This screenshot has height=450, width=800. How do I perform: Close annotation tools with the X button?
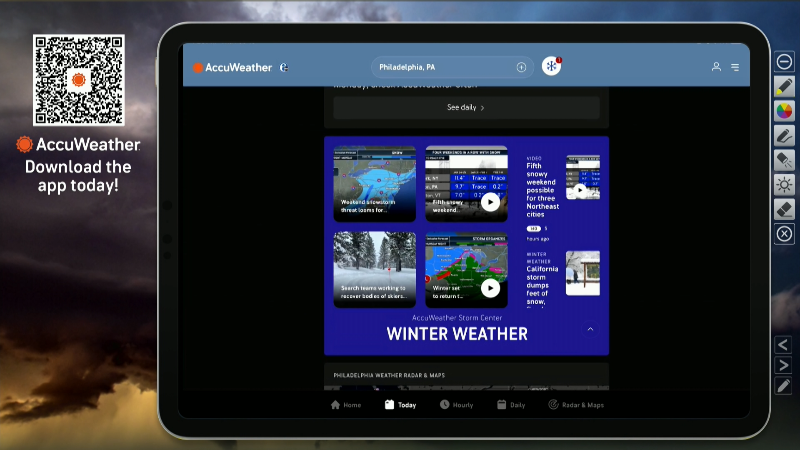coord(784,234)
